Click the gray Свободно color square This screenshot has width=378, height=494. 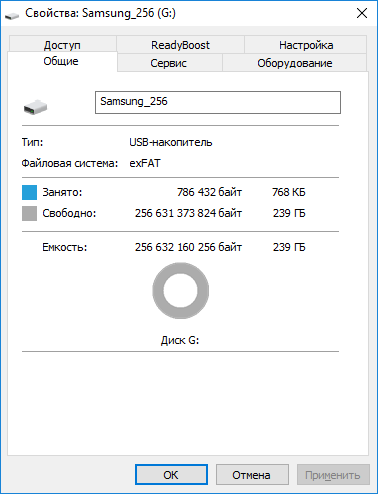pyautogui.click(x=29, y=213)
